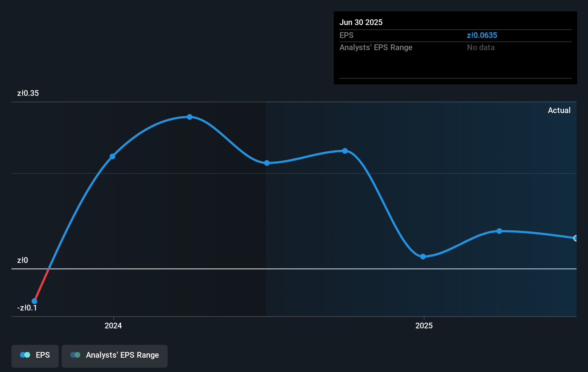Select the data point at the Actual divider

267,163
